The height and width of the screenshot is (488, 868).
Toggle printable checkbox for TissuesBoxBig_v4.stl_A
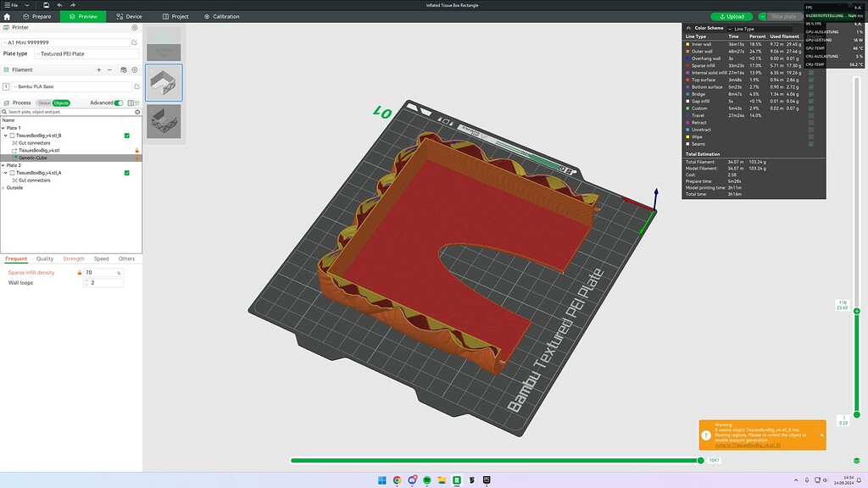pos(127,173)
